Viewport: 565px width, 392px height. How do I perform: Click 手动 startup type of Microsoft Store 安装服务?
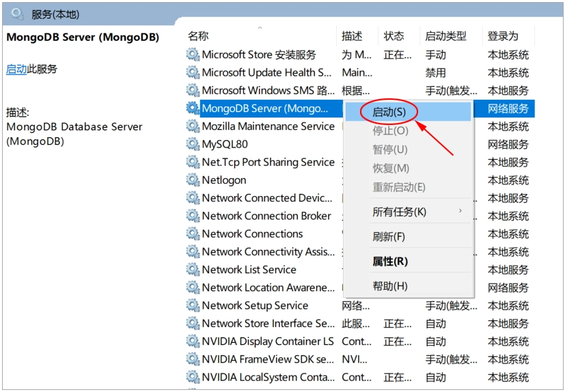pyautogui.click(x=435, y=55)
